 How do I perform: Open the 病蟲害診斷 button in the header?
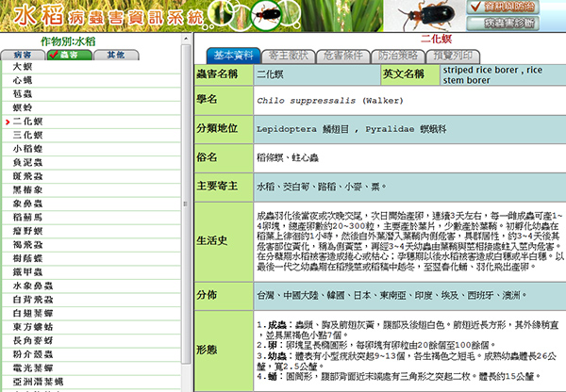click(x=503, y=24)
